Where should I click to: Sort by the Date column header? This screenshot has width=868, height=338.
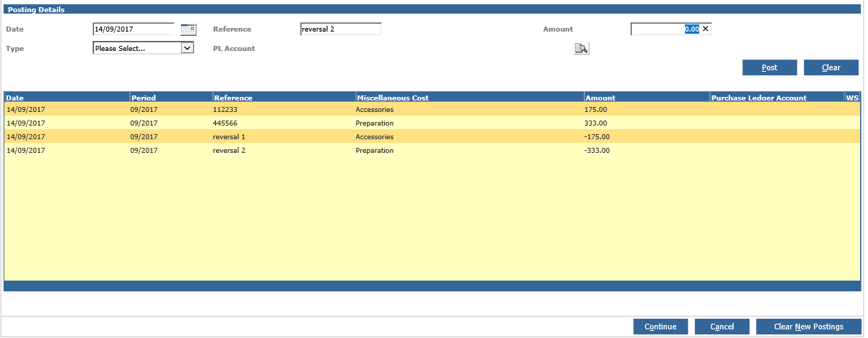click(67, 98)
